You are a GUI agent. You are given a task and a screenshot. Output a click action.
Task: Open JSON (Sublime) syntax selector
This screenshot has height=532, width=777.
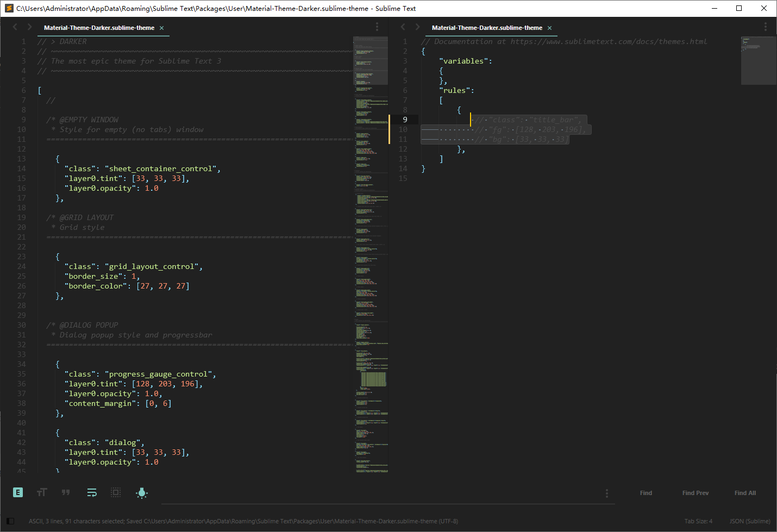[x=750, y=521]
